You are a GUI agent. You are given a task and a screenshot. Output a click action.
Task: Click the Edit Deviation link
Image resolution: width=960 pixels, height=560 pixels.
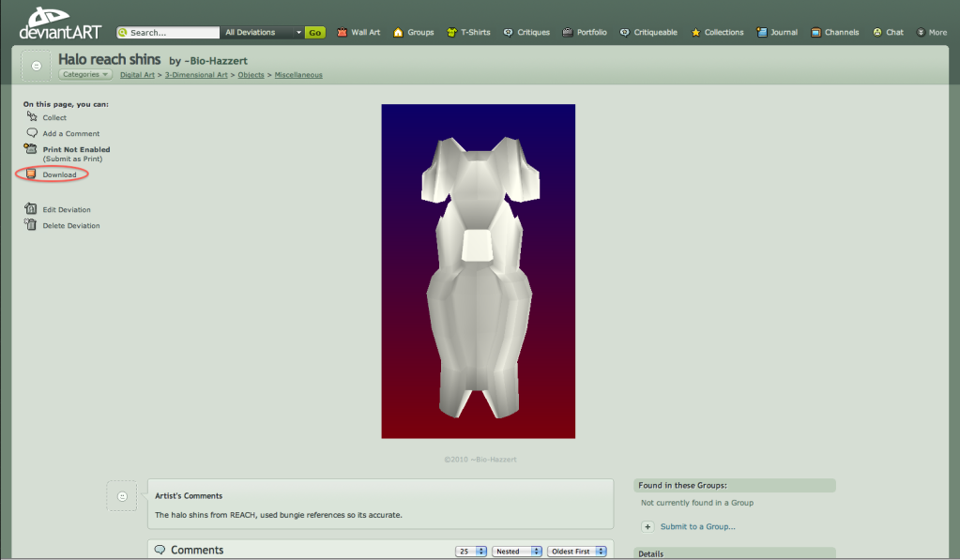coord(66,209)
